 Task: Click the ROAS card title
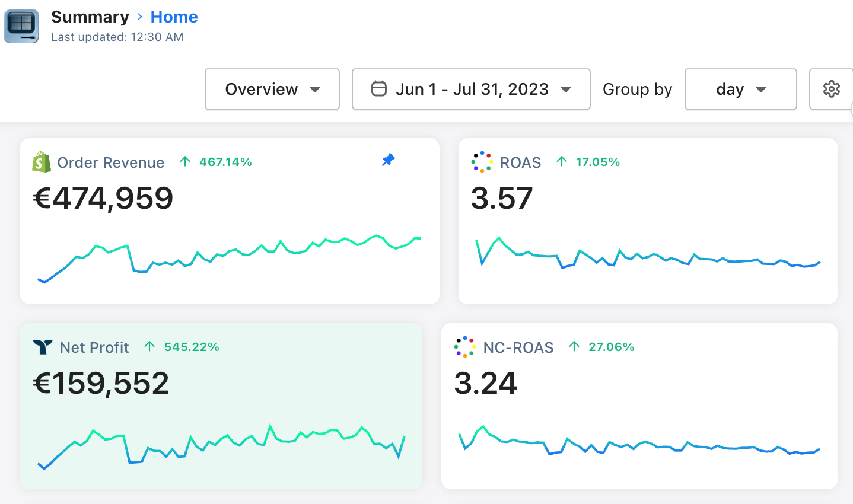521,162
